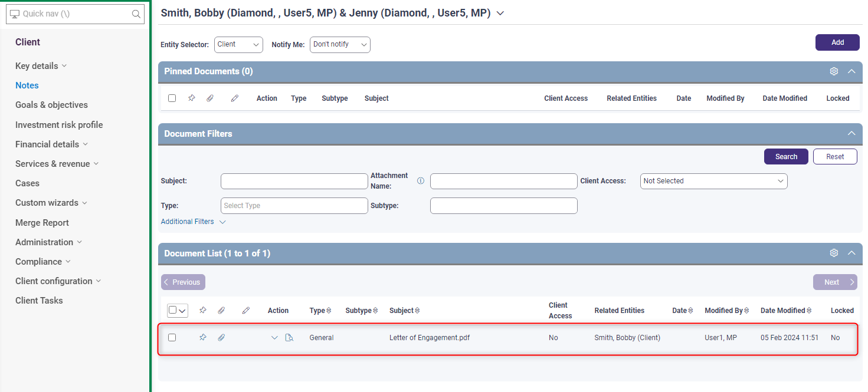Click into the Subject filter field
Image resolution: width=868 pixels, height=392 pixels.
coord(294,181)
